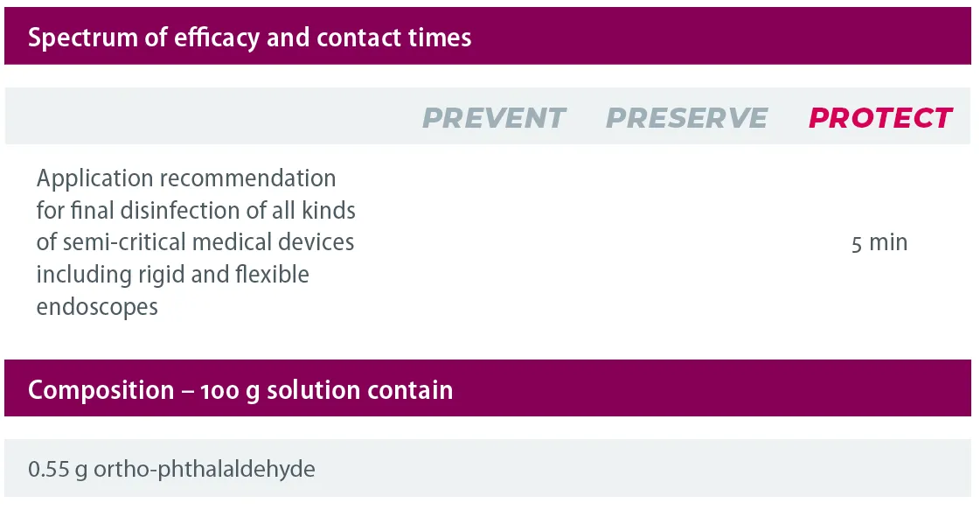Viewport: 980px width, 510px height.
Task: Click the empty cell under PRESERVE
Action: tap(686, 242)
